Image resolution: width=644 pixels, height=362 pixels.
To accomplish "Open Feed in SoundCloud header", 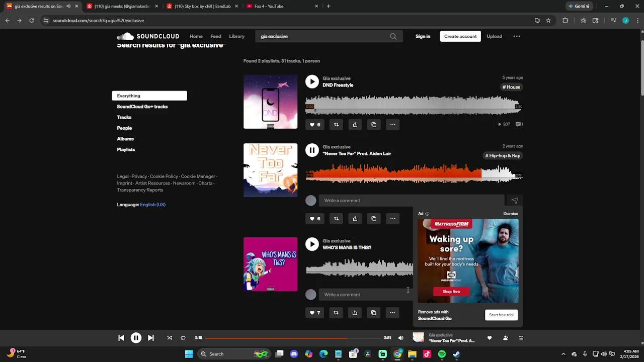I will pos(216,36).
